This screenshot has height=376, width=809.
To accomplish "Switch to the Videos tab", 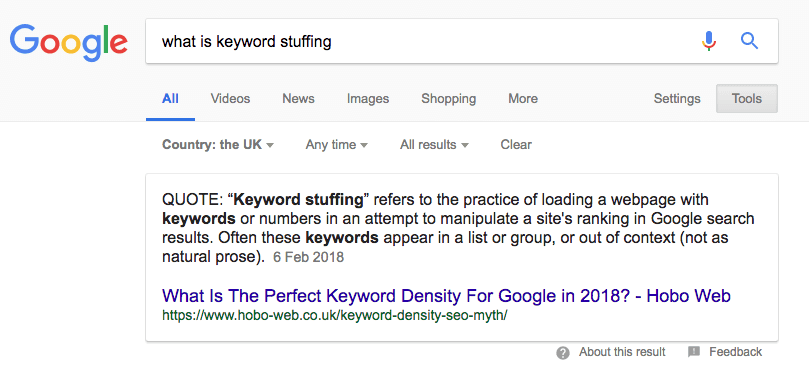I will point(230,99).
